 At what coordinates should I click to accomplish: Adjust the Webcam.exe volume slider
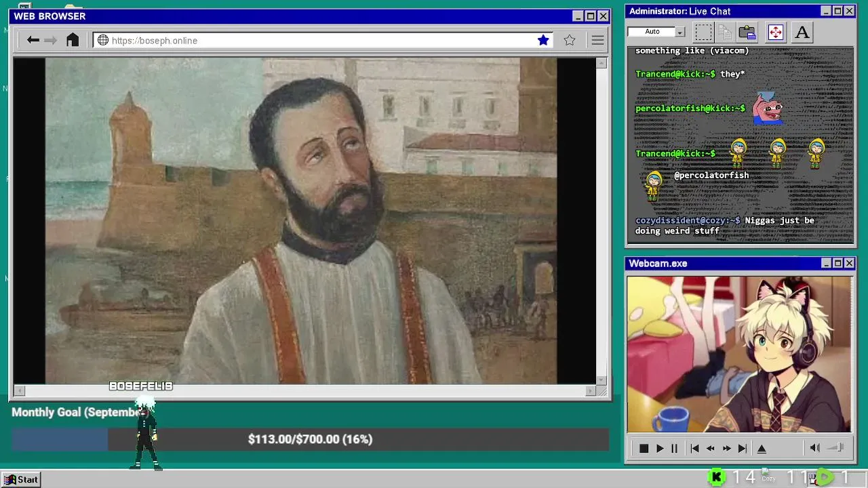click(x=836, y=448)
